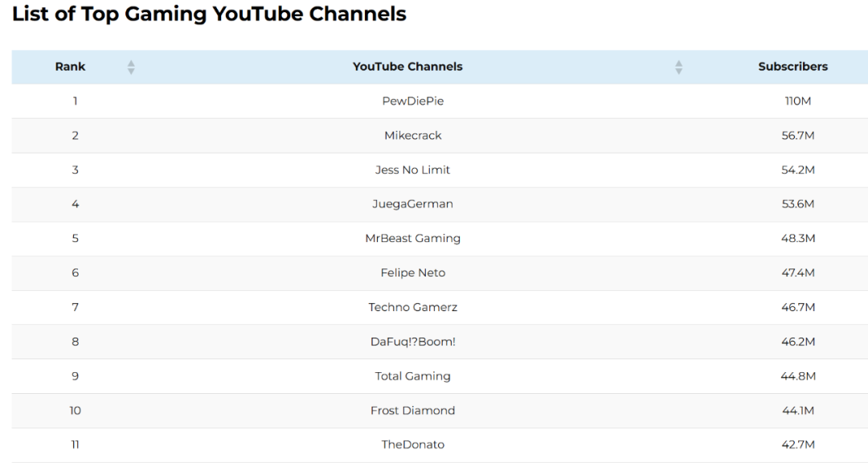Select DaFuq!?Boom! channel name
This screenshot has width=868, height=463.
pos(412,342)
